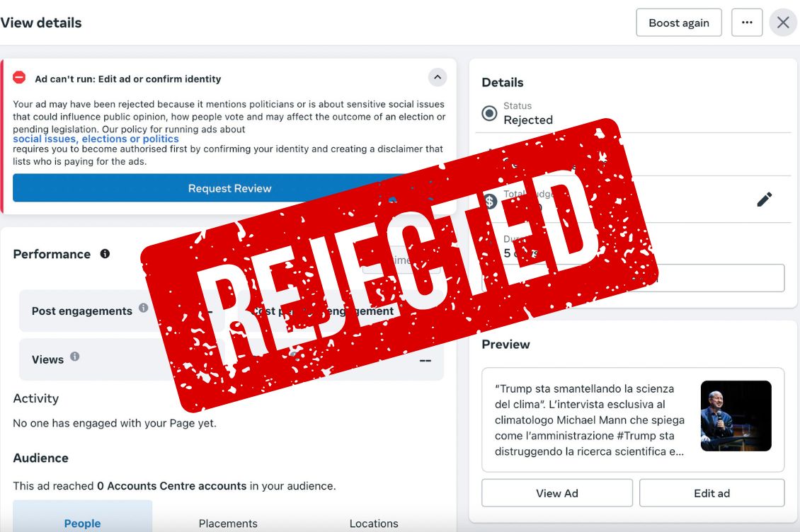This screenshot has width=800, height=532.
Task: Click the red rejection warning icon
Action: 20,78
